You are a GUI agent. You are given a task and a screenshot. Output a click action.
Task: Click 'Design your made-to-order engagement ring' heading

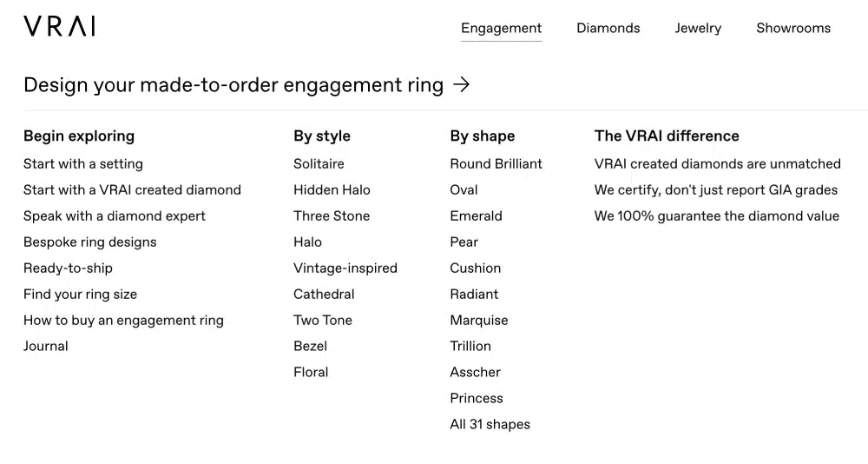[x=233, y=85]
